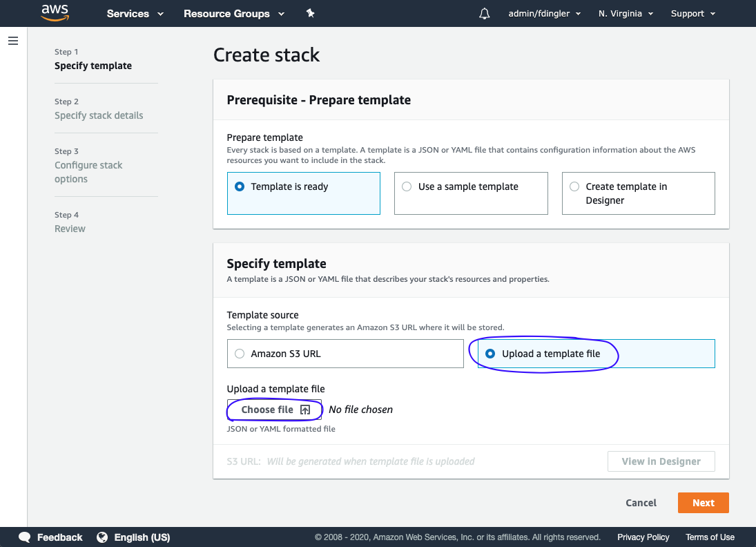The width and height of the screenshot is (756, 547).
Task: Click the Cancel button
Action: pyautogui.click(x=641, y=503)
